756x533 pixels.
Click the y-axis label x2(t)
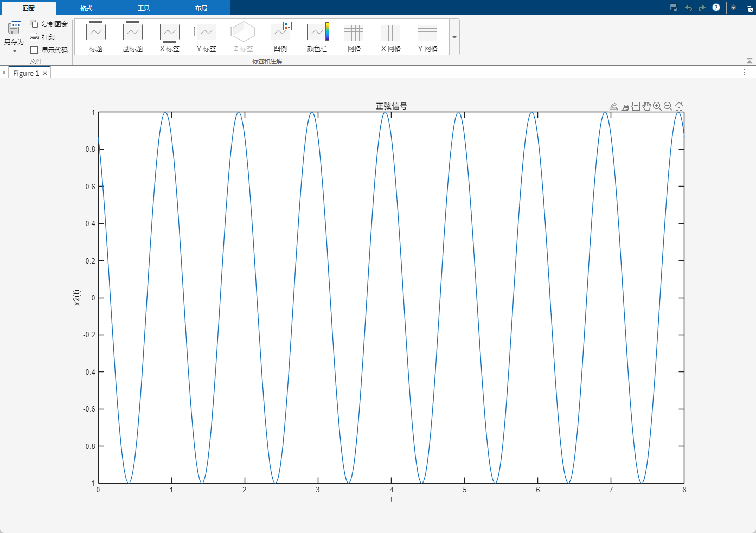click(77, 298)
